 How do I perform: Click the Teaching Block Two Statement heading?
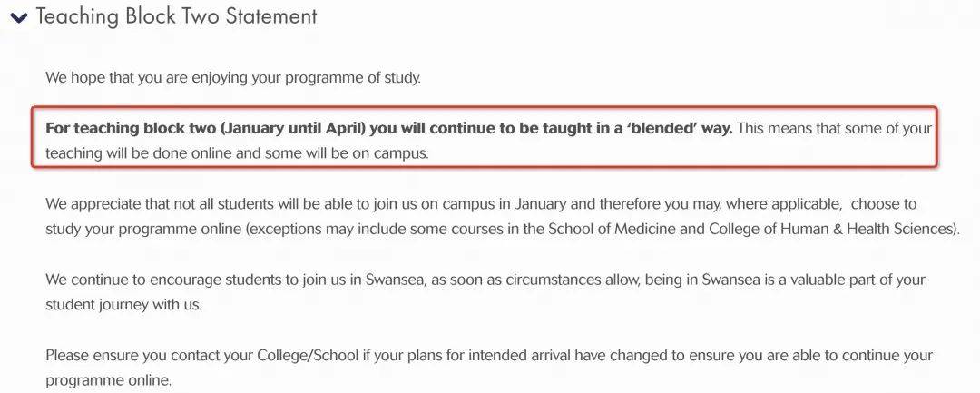coord(176,16)
